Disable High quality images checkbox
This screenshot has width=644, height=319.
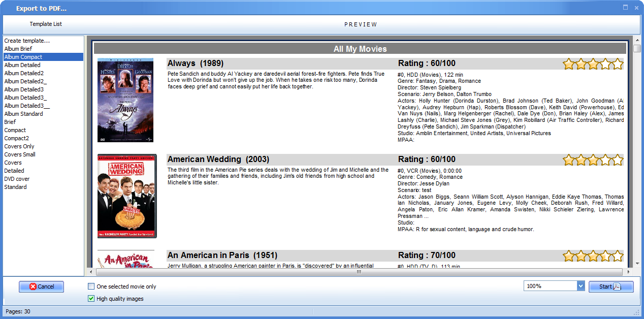pos(91,299)
